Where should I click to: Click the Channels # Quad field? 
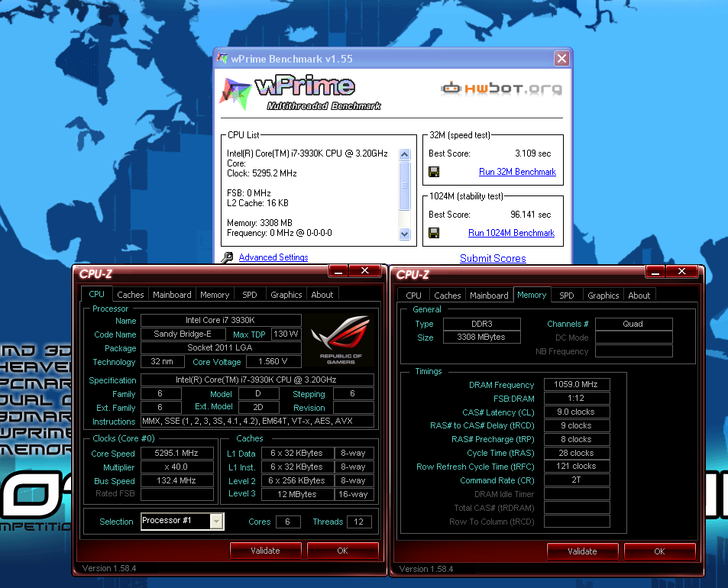(634, 324)
